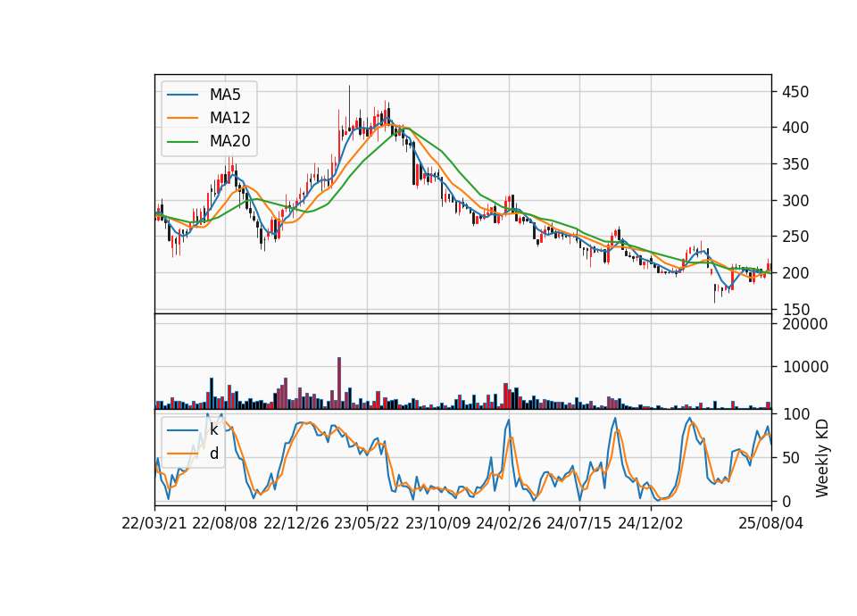Click the 24/07/15 date label

(579, 523)
